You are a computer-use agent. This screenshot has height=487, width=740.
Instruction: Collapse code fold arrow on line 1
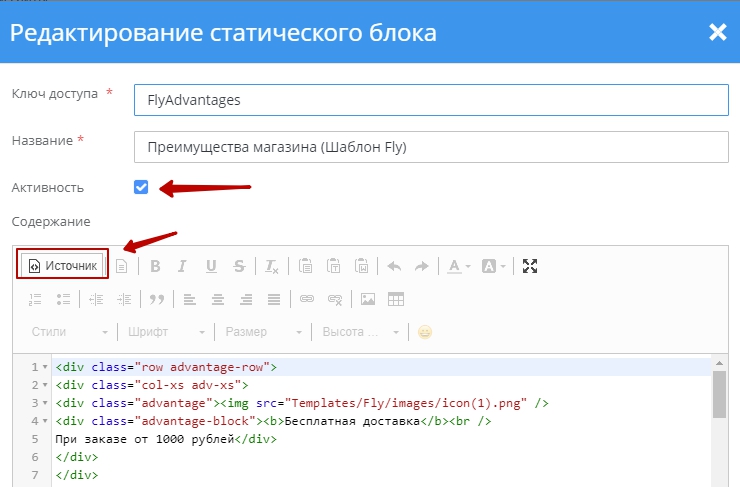click(45, 367)
